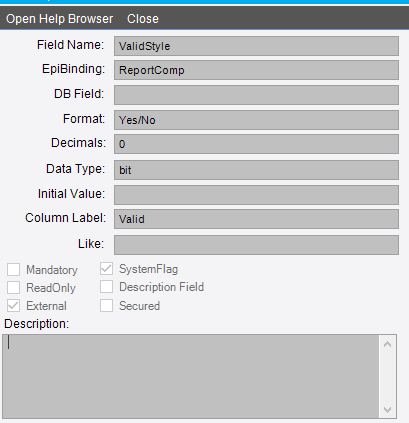The image size is (409, 423).
Task: Click the 'EpiBinding:' label
Action: 73,69
